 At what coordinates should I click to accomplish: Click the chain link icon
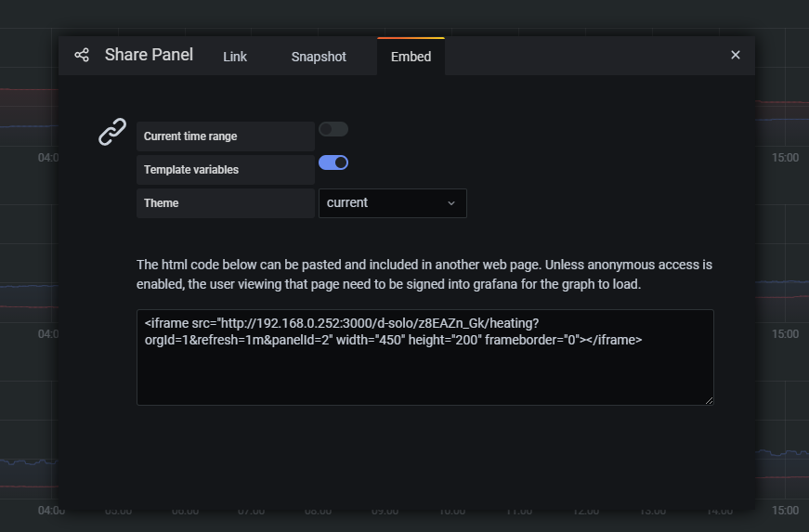(x=112, y=132)
